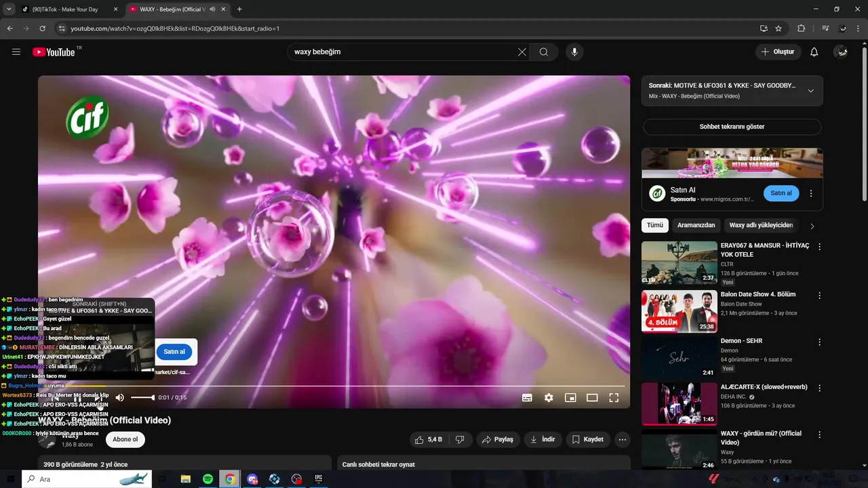Bookmark this page with star icon

[x=778, y=28]
